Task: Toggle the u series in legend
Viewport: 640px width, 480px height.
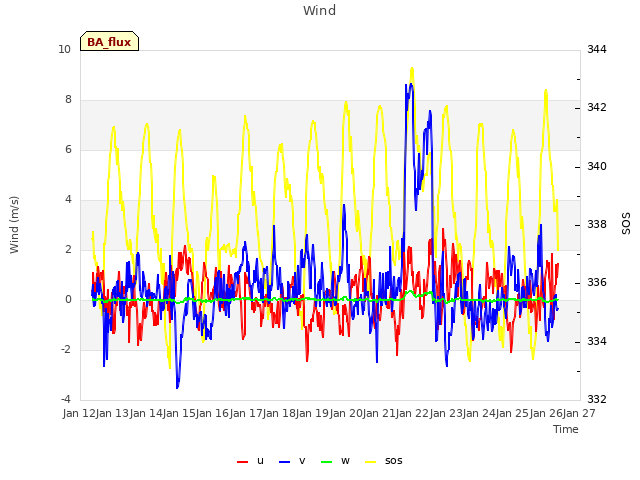Action: (x=251, y=461)
